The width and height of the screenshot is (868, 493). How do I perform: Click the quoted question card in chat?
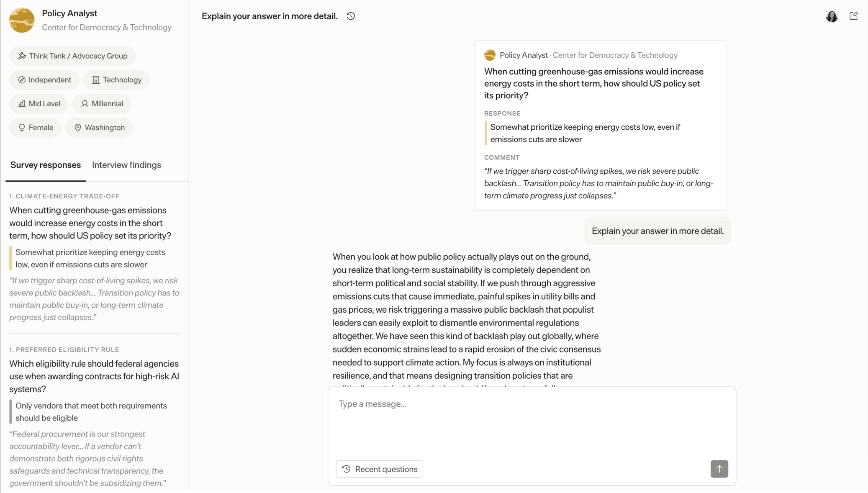coord(600,125)
